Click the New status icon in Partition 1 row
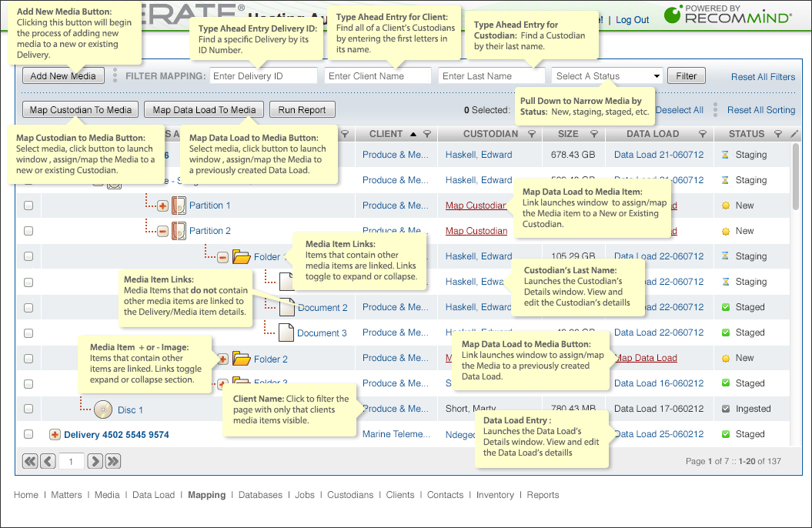 click(x=726, y=206)
